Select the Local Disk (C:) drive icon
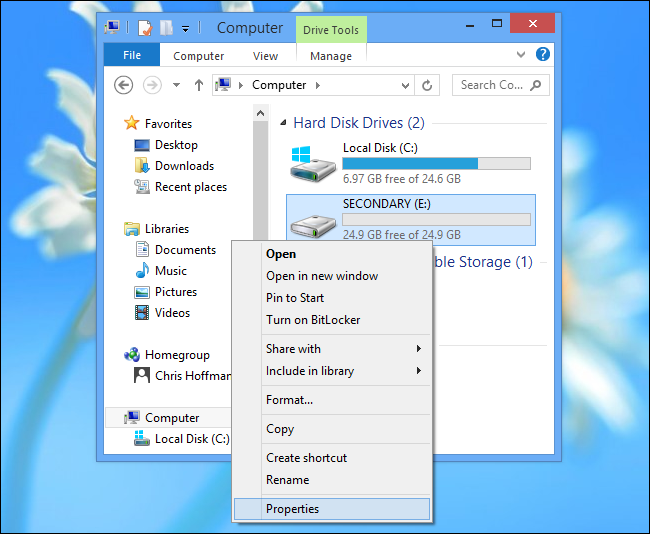This screenshot has width=650, height=534. coord(313,163)
